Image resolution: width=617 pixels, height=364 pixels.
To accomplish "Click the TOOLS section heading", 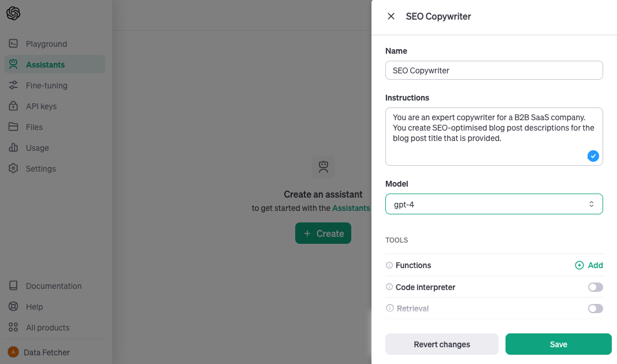I will [x=397, y=240].
